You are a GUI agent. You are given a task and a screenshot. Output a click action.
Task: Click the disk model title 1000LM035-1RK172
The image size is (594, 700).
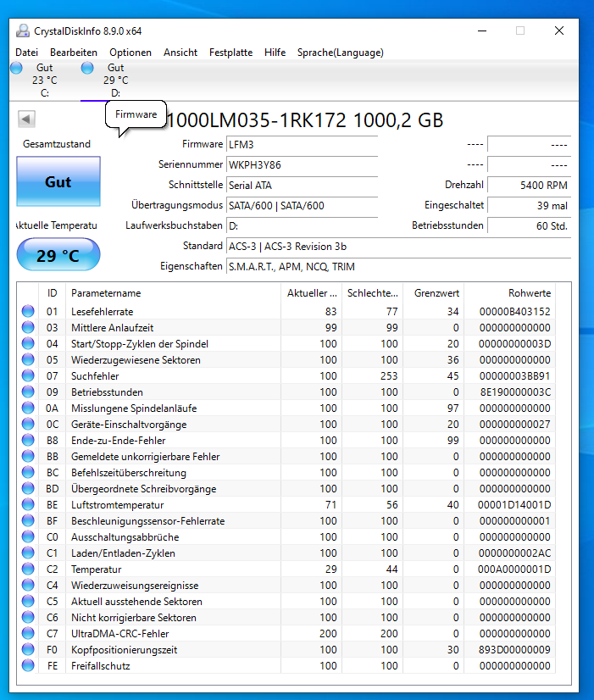(257, 120)
